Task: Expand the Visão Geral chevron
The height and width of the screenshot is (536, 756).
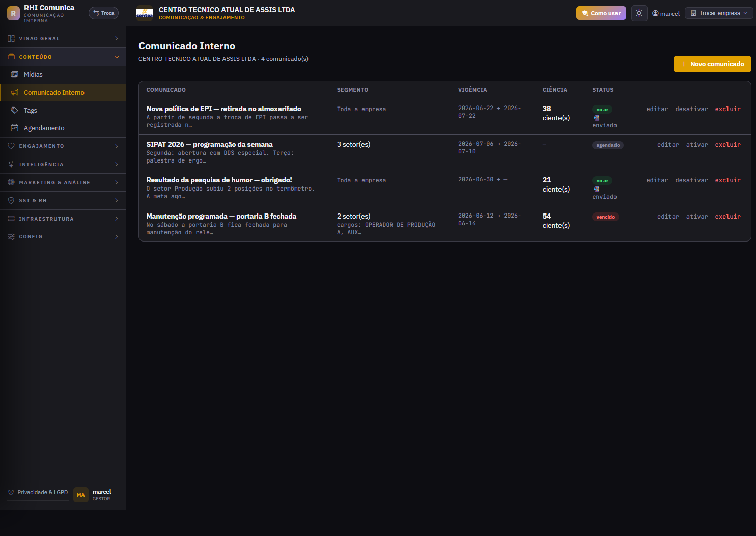Action: pos(117,38)
